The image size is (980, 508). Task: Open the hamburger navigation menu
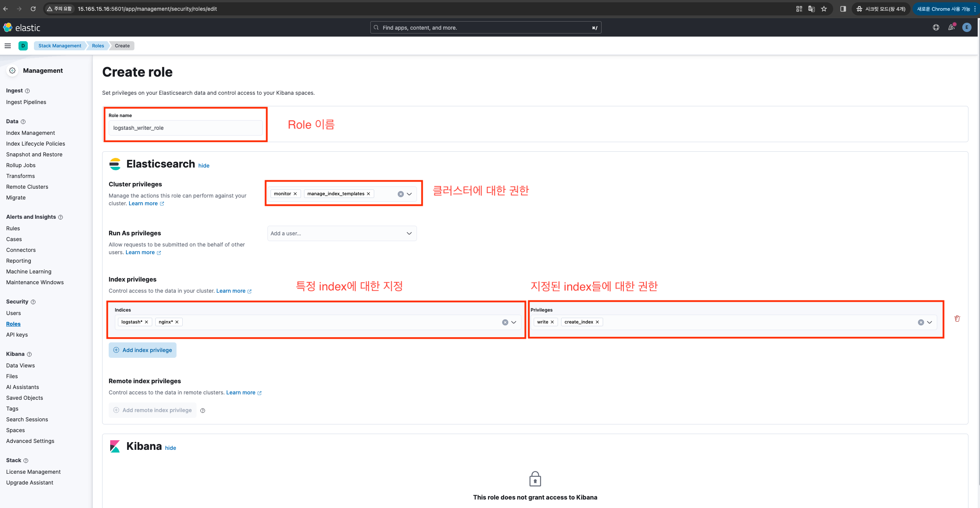[8, 45]
